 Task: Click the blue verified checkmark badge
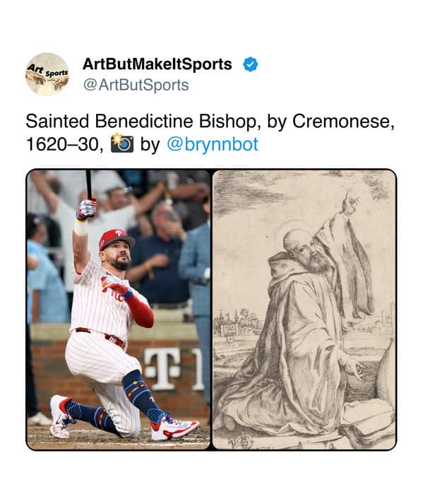[250, 64]
